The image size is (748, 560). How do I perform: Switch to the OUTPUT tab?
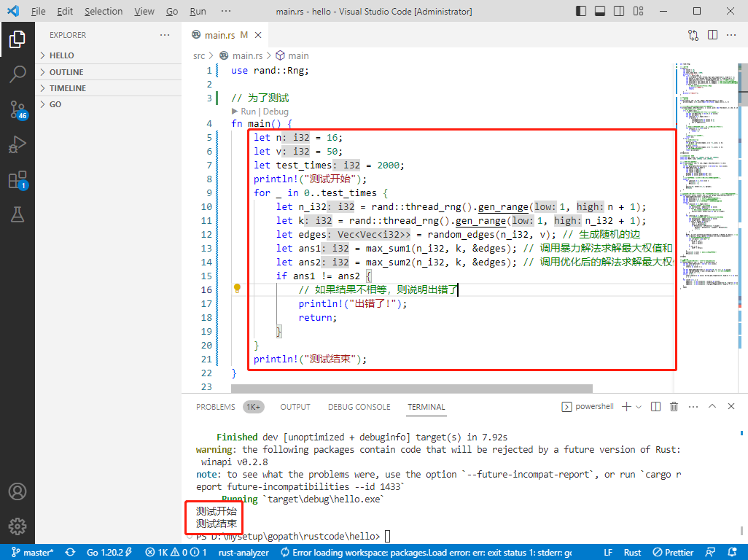295,407
